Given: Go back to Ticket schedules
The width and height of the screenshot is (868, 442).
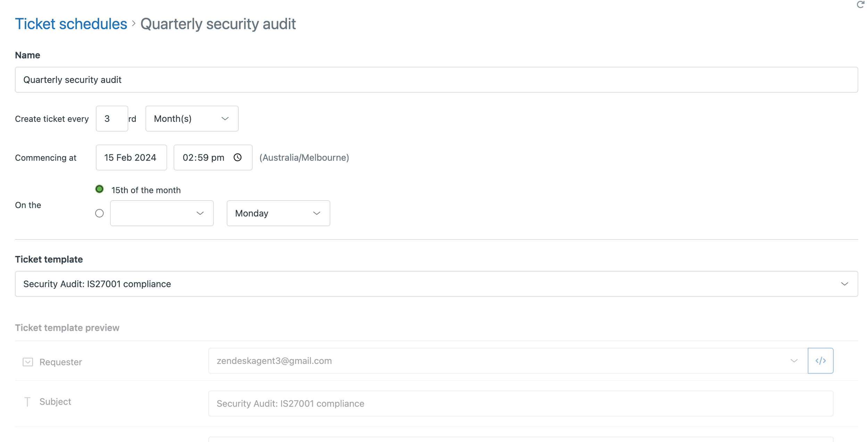Looking at the screenshot, I should pyautogui.click(x=71, y=24).
